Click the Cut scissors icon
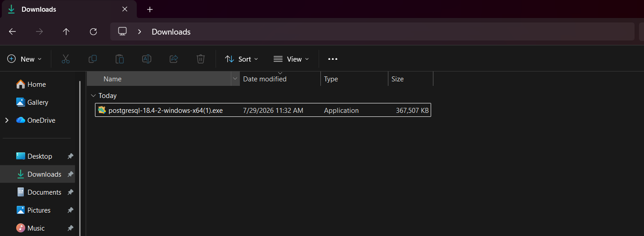644x236 pixels. pos(66,59)
